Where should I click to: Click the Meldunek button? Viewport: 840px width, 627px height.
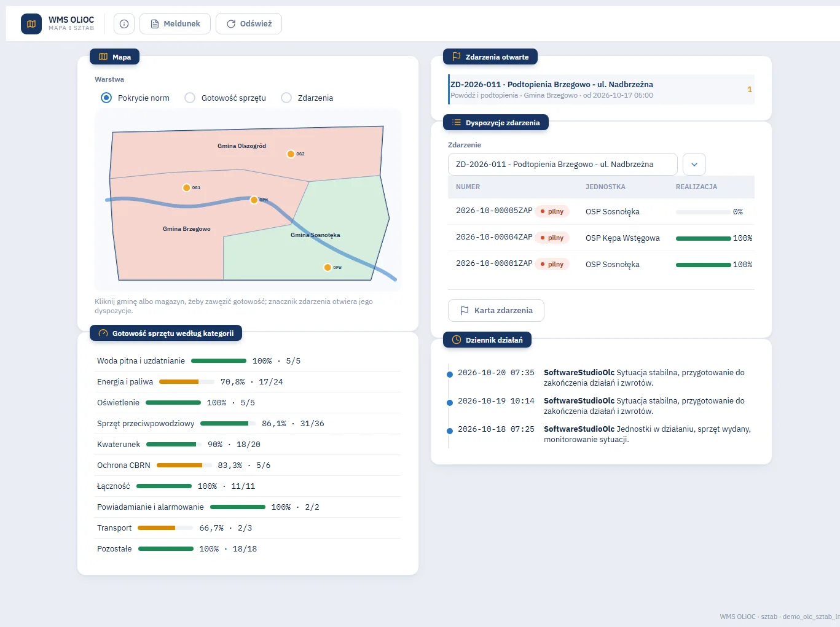175,24
